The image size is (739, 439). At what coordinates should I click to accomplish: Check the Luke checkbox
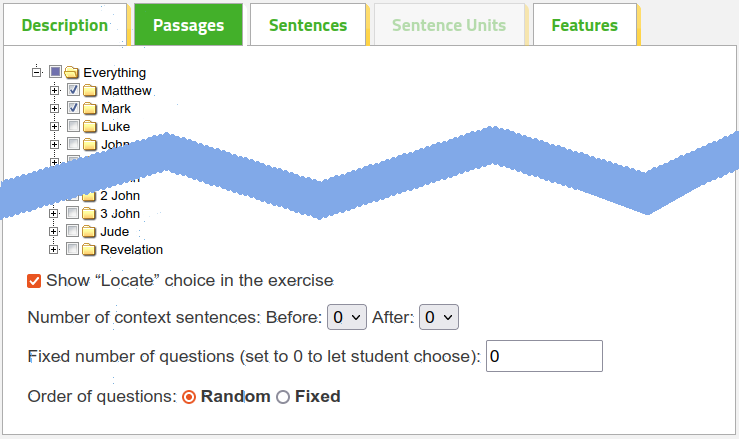pyautogui.click(x=73, y=125)
